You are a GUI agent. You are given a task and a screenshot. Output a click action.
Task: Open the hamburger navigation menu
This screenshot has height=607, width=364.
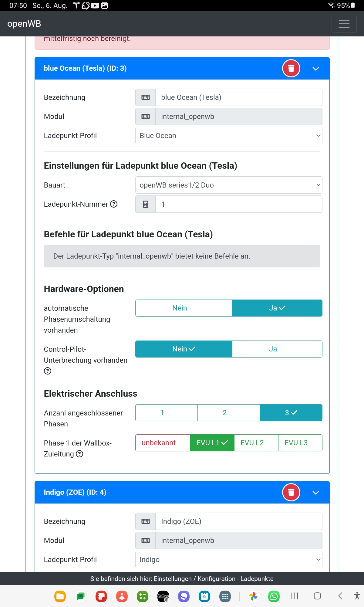click(x=344, y=24)
